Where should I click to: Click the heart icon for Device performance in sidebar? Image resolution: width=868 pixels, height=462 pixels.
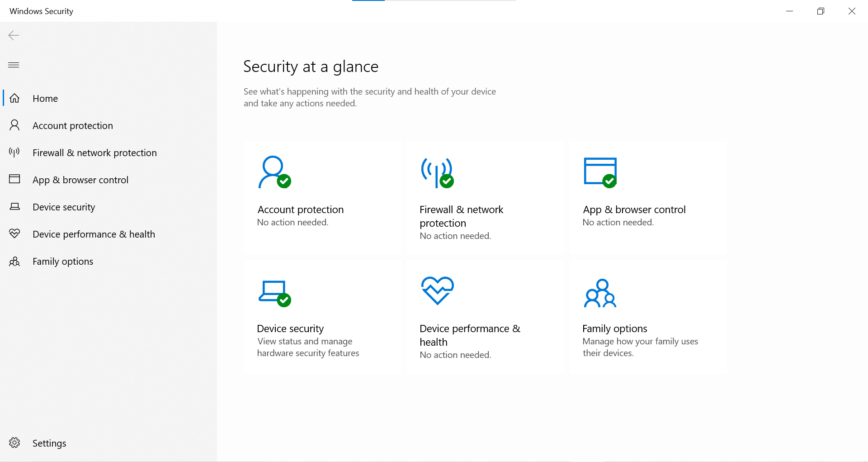click(x=14, y=233)
